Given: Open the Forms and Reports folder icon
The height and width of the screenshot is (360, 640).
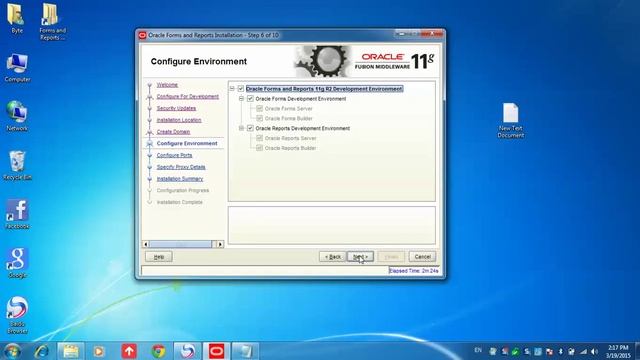Looking at the screenshot, I should click(52, 21).
